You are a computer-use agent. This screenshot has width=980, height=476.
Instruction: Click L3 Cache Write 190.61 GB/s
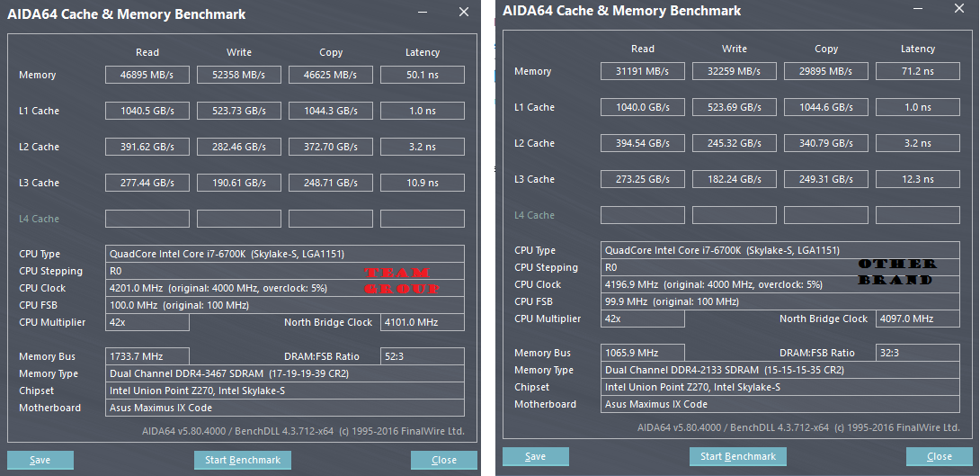click(x=239, y=183)
